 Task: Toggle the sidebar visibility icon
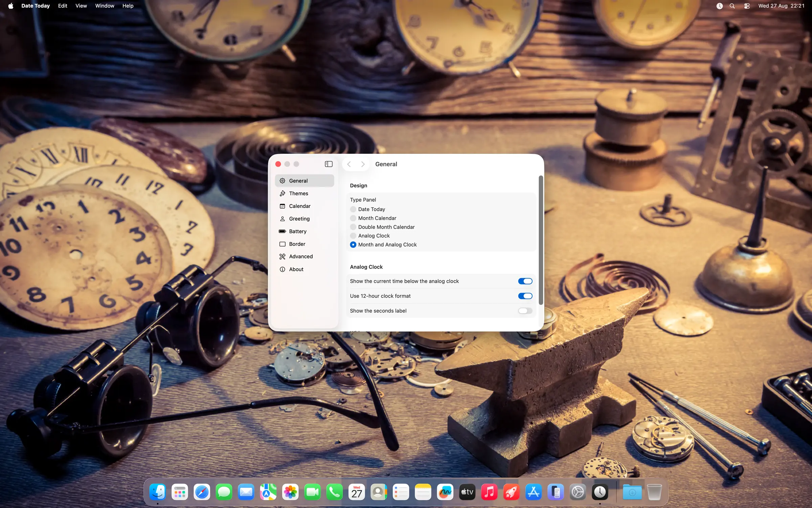click(x=329, y=164)
